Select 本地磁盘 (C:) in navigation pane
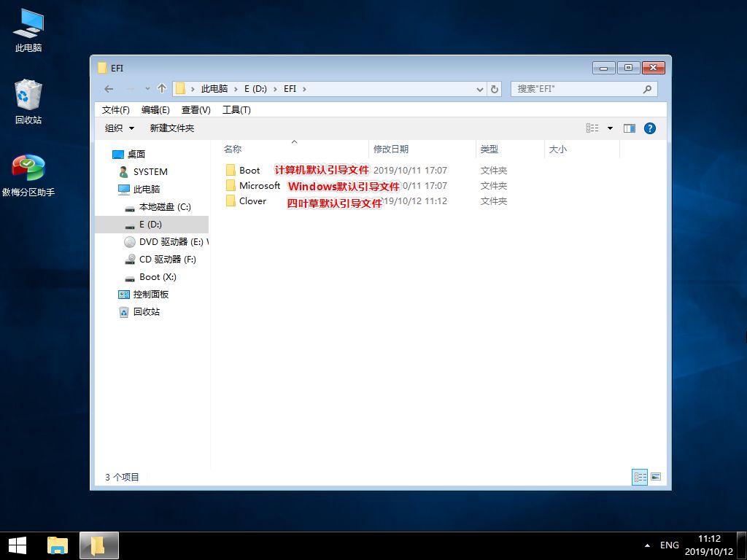The image size is (747, 560). (x=164, y=207)
